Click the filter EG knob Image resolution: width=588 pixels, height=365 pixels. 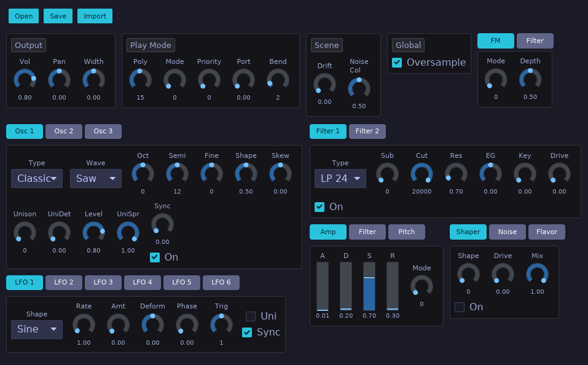click(490, 174)
